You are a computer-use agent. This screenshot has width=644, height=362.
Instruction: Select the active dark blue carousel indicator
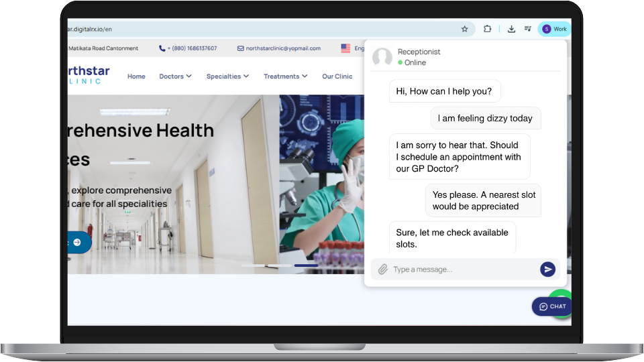tap(306, 265)
